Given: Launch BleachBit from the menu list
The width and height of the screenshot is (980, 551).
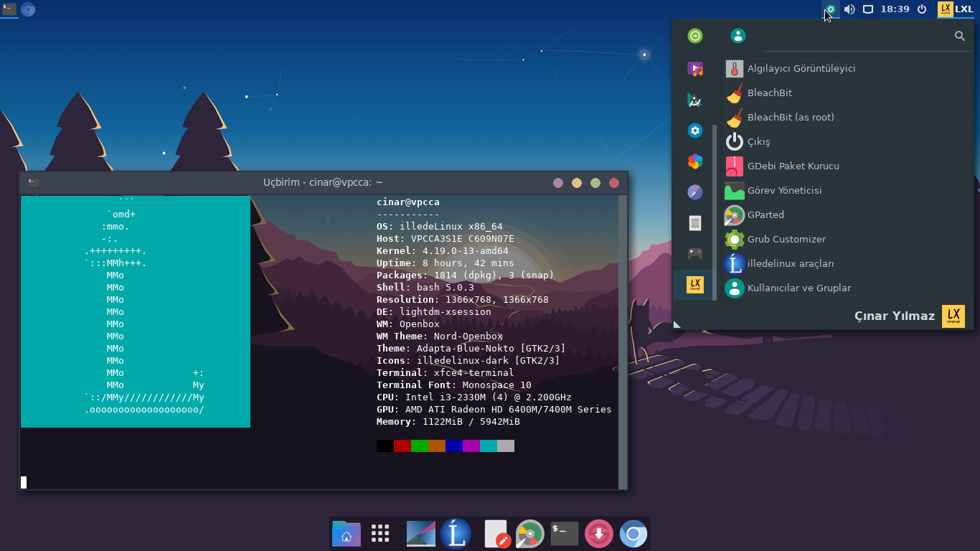Looking at the screenshot, I should (x=848, y=93).
